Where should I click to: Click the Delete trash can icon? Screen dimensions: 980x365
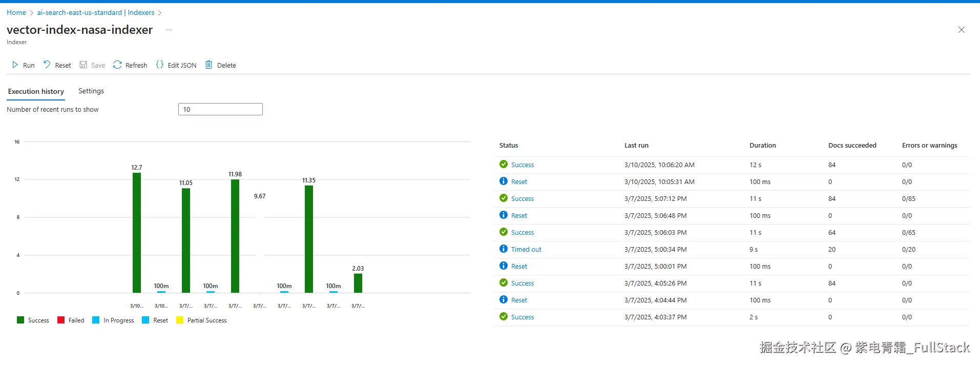[x=208, y=65]
